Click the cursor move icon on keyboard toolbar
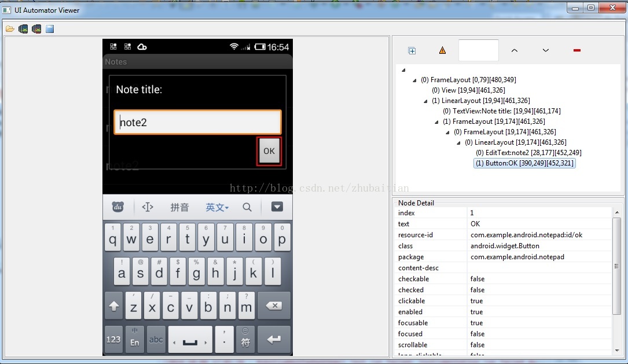The height and width of the screenshot is (364, 628). pos(148,207)
